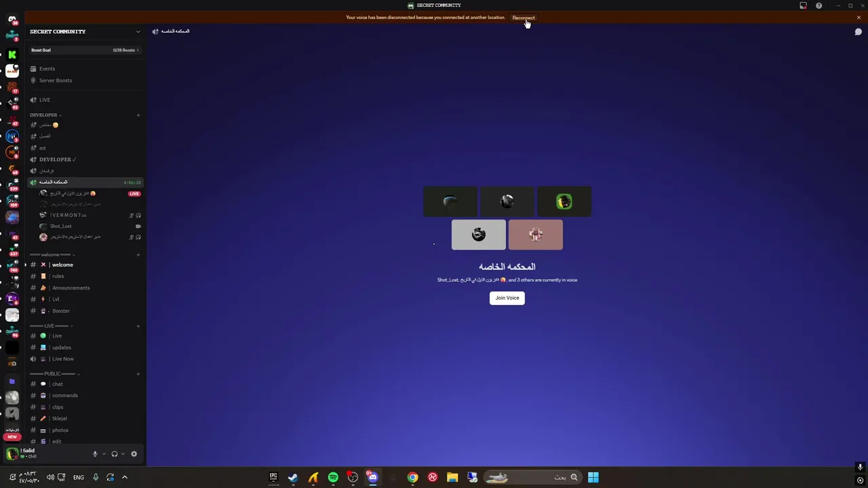This screenshot has width=868, height=488.
Task: Select the المحكمه الخاصه voice channel
Action: point(85,182)
